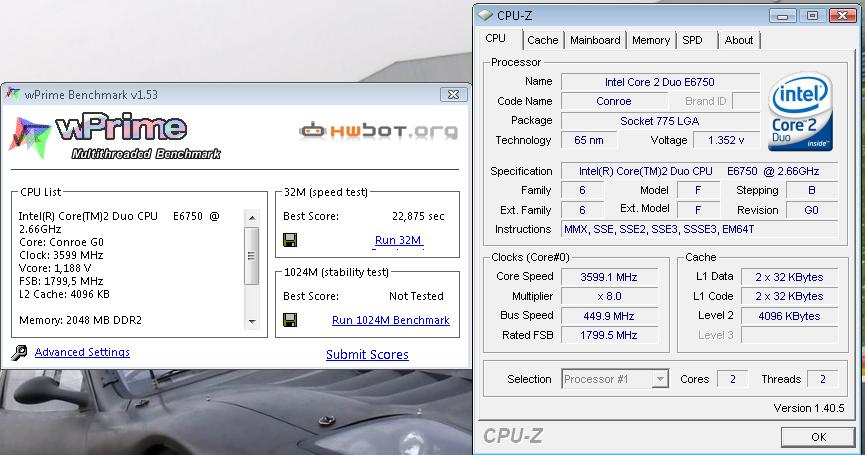Click the Instructions field MMX, SSE list
865x455 pixels.
(x=700, y=229)
